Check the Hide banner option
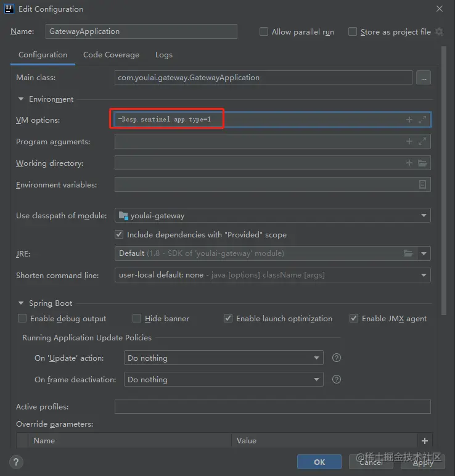This screenshot has width=455, height=476. tap(137, 318)
